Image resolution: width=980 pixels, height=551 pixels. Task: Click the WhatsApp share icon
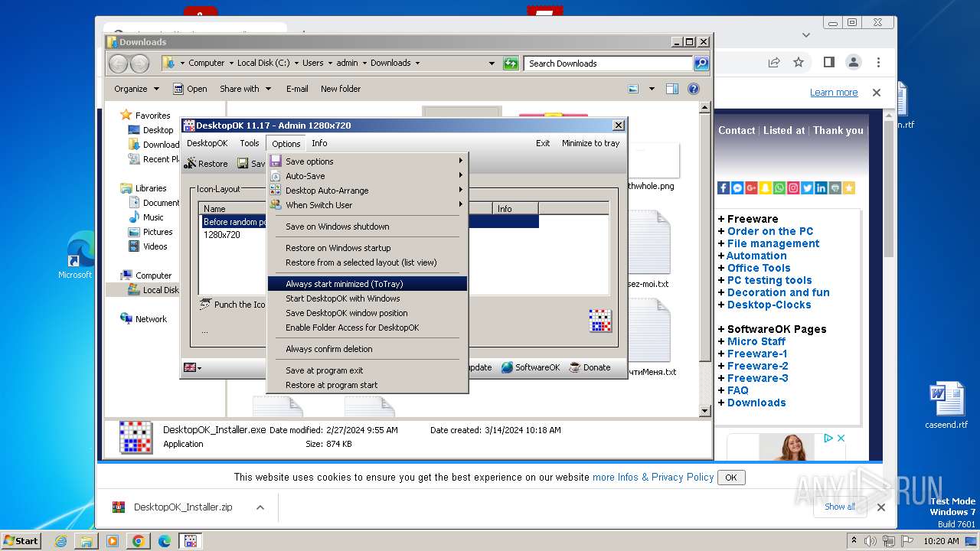point(779,188)
